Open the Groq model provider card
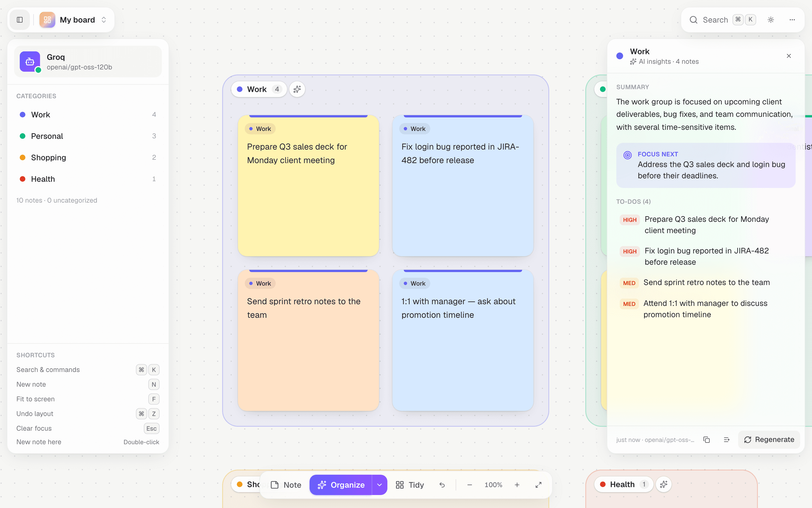This screenshot has width=812, height=508. [x=88, y=62]
